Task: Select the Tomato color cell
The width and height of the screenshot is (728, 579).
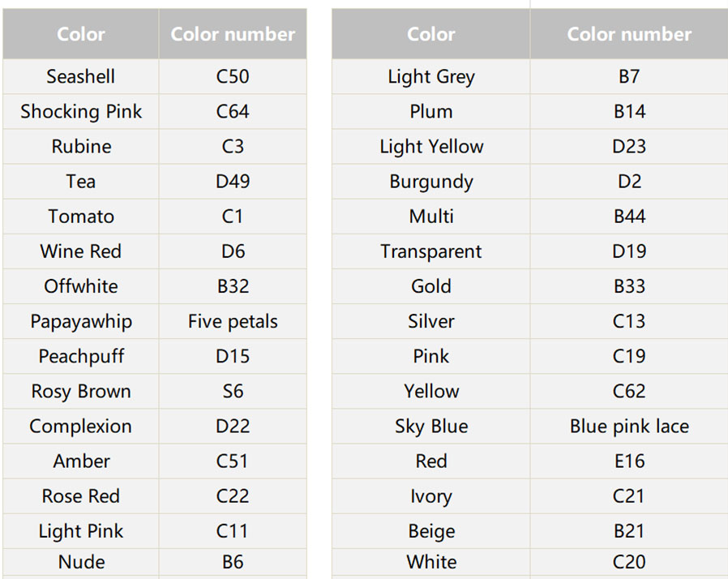Action: (x=81, y=217)
